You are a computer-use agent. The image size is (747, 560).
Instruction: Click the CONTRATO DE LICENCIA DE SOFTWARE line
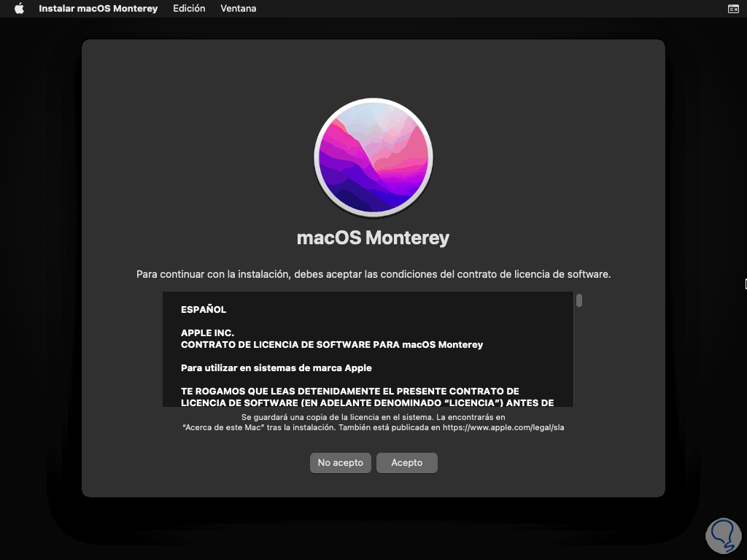[x=332, y=345]
